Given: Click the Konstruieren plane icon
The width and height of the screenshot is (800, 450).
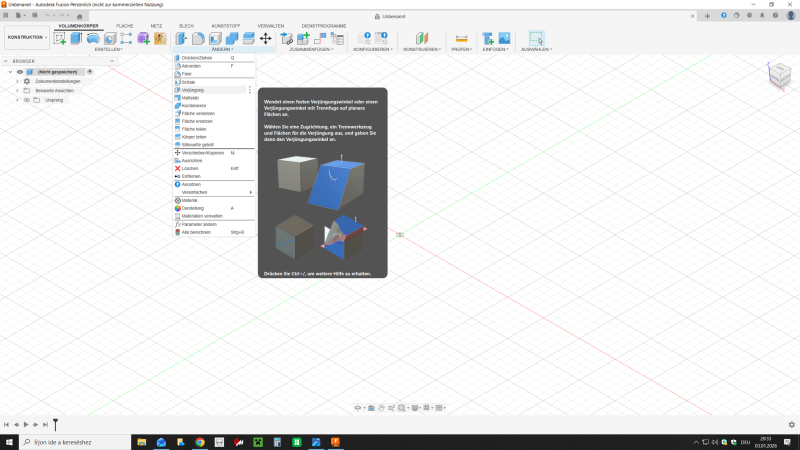Looking at the screenshot, I should (x=422, y=38).
